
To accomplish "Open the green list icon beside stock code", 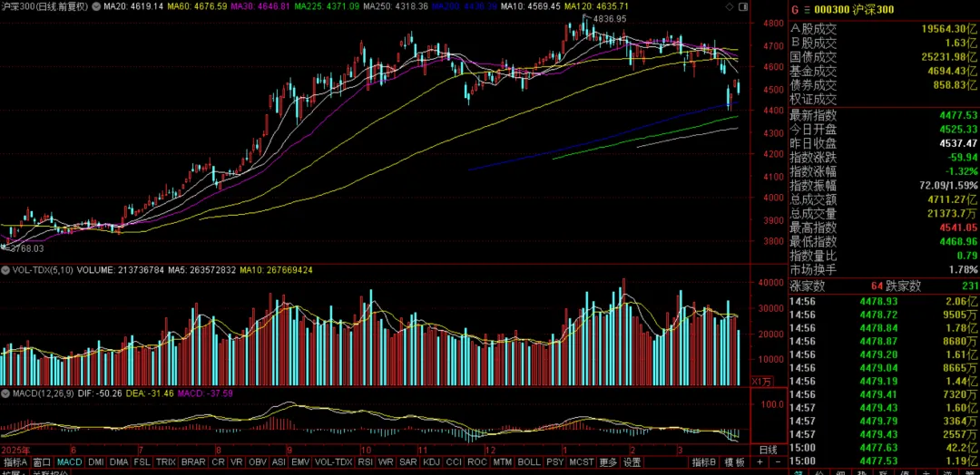I will (807, 10).
